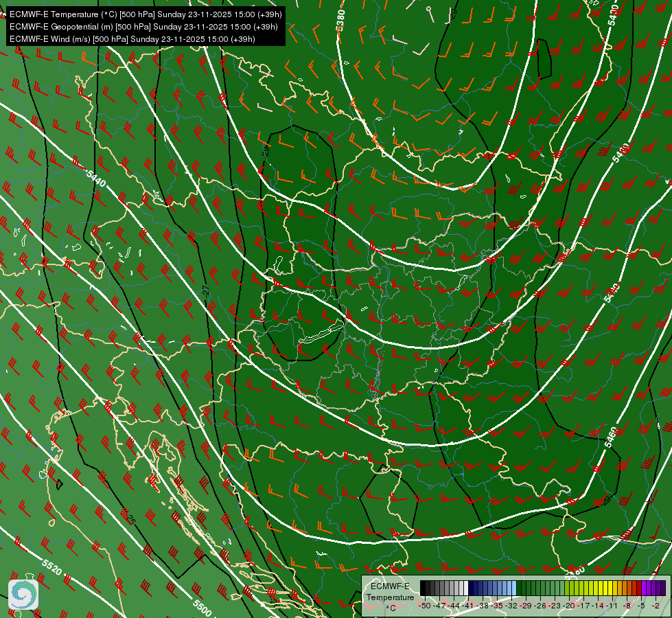Click the 5500 geopotential contour label

(x=202, y=607)
